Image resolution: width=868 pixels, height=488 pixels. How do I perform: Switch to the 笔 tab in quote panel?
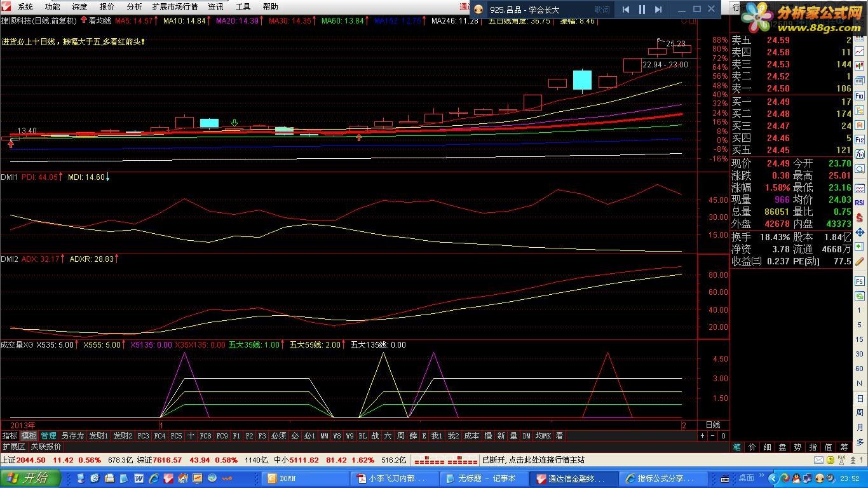pos(736,447)
